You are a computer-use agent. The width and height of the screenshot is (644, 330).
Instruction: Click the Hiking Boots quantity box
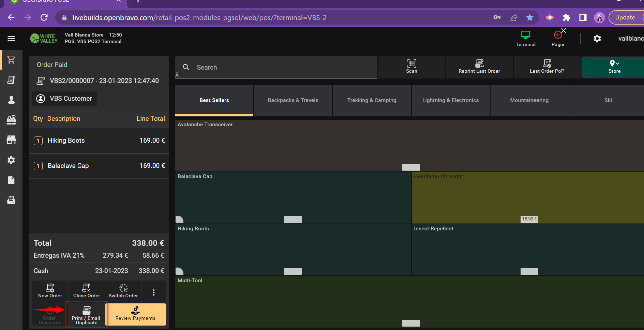pyautogui.click(x=38, y=141)
